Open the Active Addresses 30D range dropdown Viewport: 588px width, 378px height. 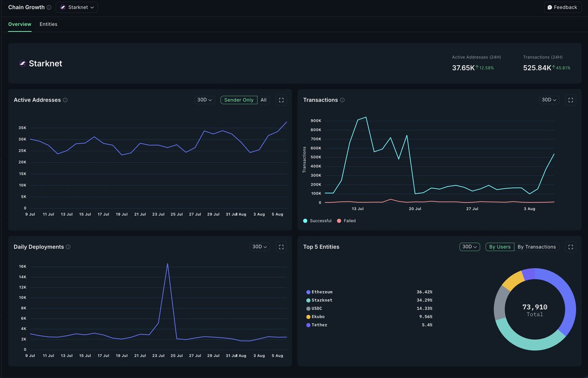tap(205, 100)
